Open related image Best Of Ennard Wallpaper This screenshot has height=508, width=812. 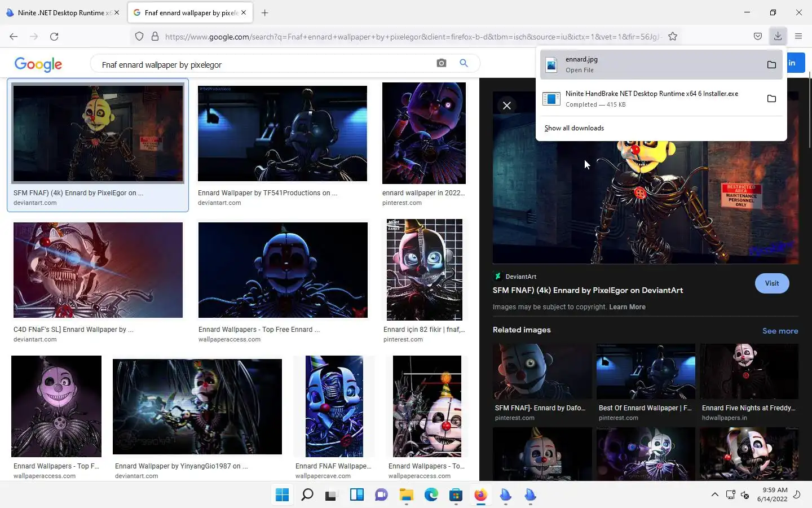pyautogui.click(x=646, y=371)
